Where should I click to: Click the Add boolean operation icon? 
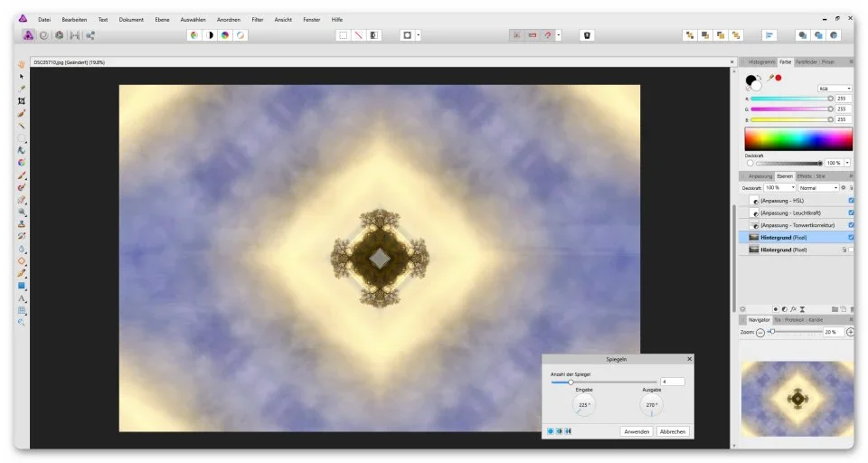pos(803,35)
